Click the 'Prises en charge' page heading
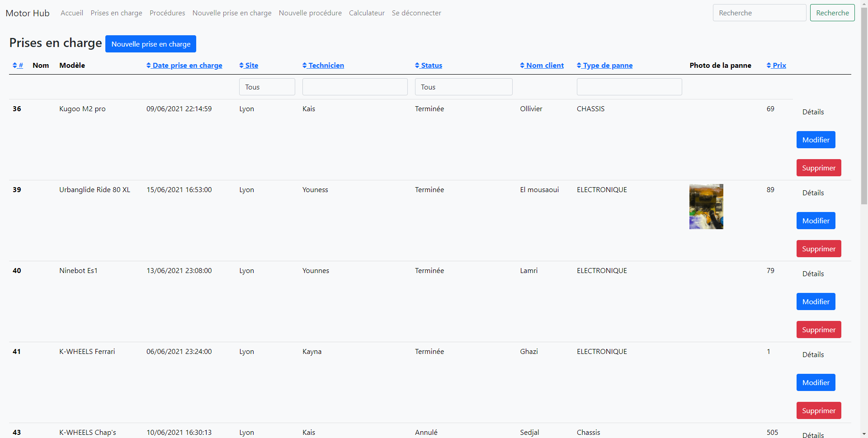This screenshot has width=868, height=438. click(x=56, y=43)
